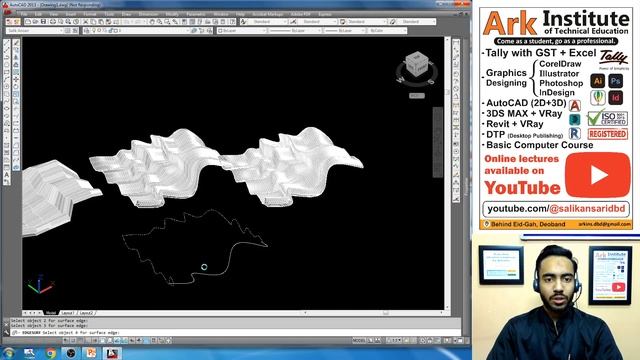The width and height of the screenshot is (640, 360).
Task: Toggle MODEL space button in status bar
Action: (x=359, y=340)
